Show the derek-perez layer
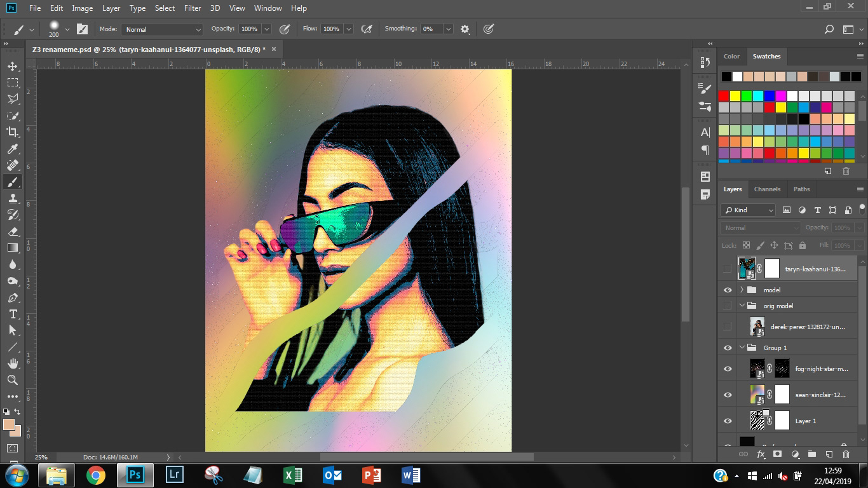The width and height of the screenshot is (868, 488). (x=728, y=327)
